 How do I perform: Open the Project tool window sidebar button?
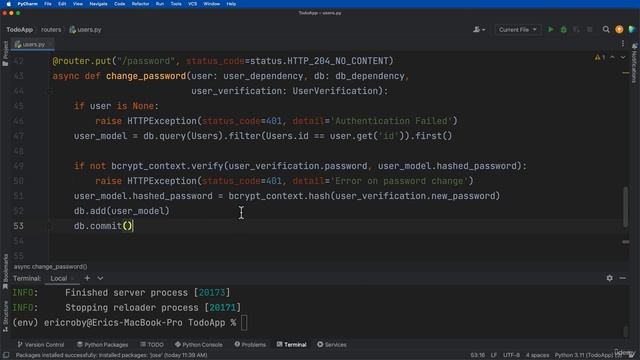coord(5,53)
